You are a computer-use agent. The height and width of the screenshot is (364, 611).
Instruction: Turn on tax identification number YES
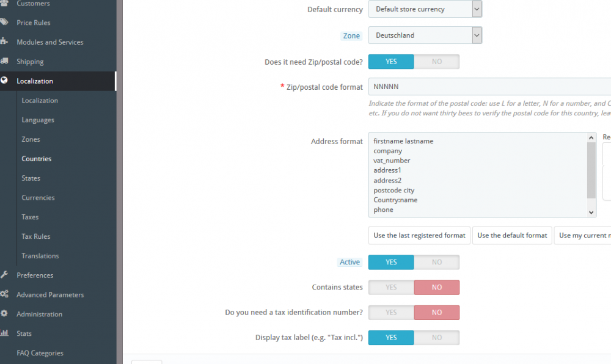coord(391,313)
